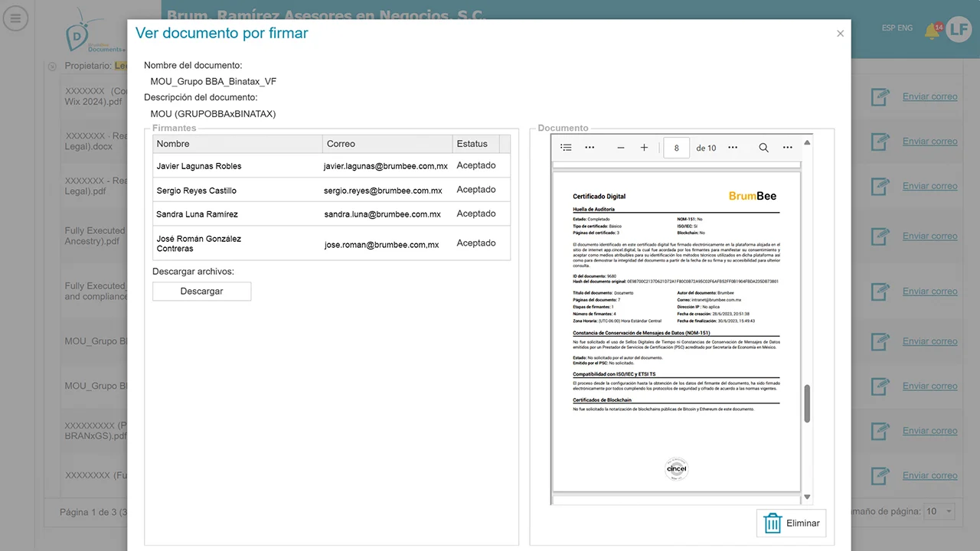
Task: Click the document name MOU_Grupo BBA_Binatax_VF
Action: (x=214, y=81)
